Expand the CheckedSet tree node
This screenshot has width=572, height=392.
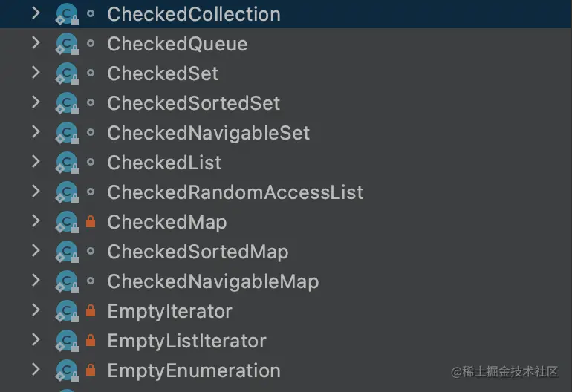coord(35,73)
